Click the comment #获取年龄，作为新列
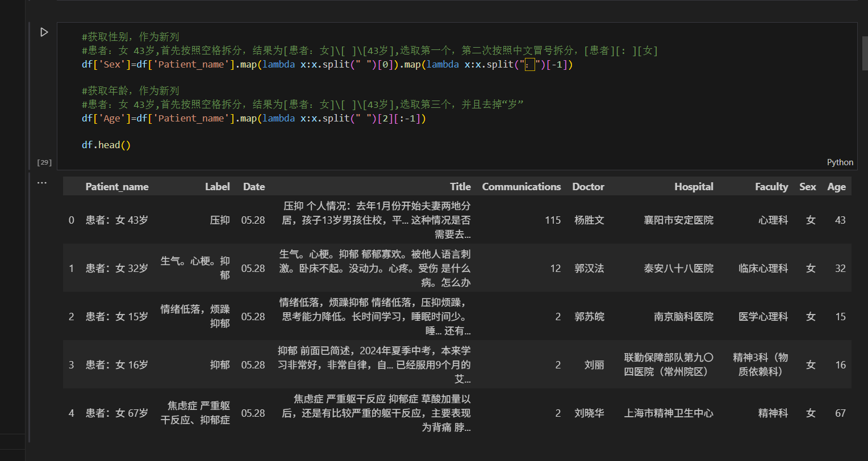This screenshot has width=868, height=461. 131,91
